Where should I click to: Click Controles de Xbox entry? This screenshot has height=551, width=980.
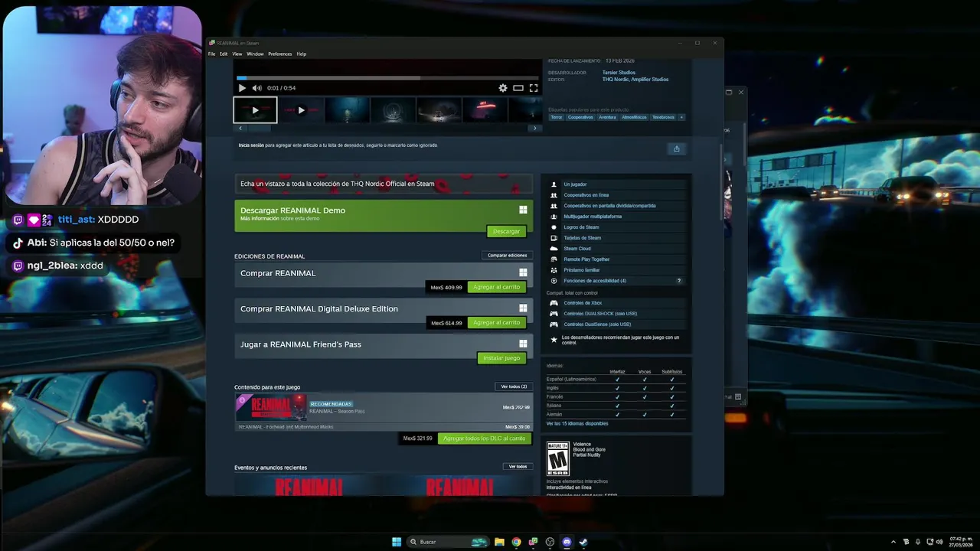583,303
